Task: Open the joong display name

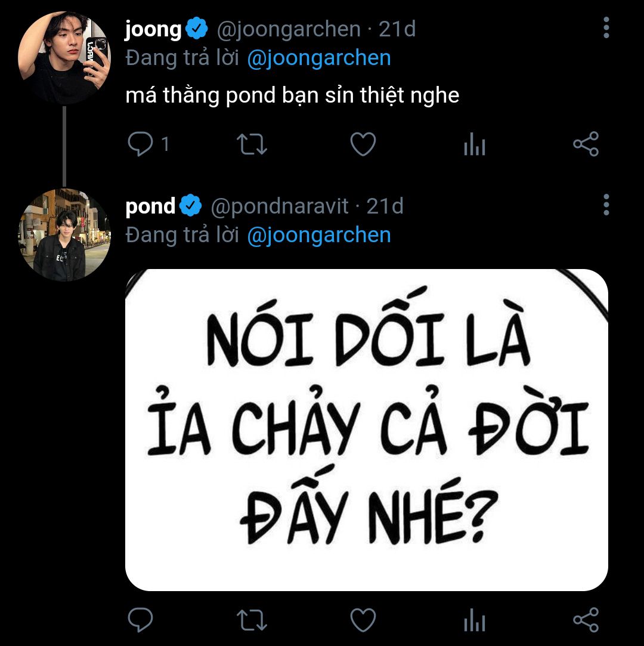Action: tap(153, 29)
